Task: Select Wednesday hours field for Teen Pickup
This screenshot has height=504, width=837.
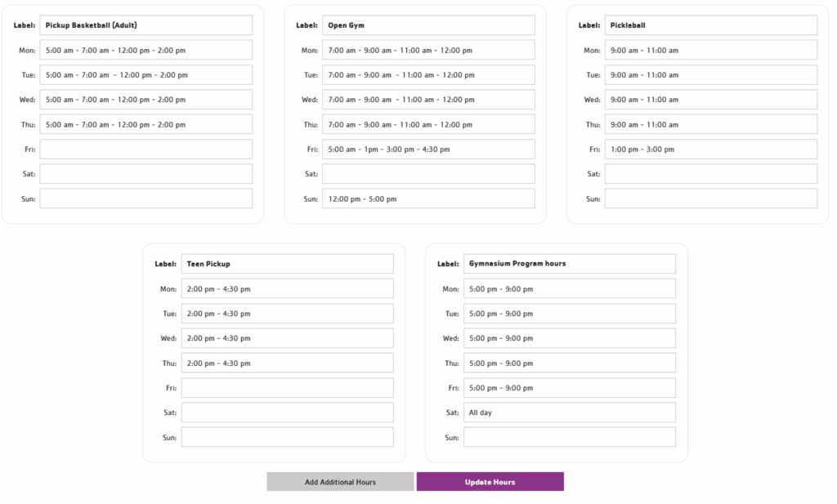Action: 287,338
